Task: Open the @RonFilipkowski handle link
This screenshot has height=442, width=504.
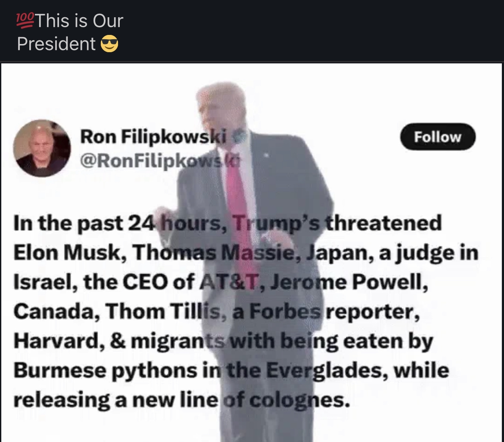Action: point(159,160)
